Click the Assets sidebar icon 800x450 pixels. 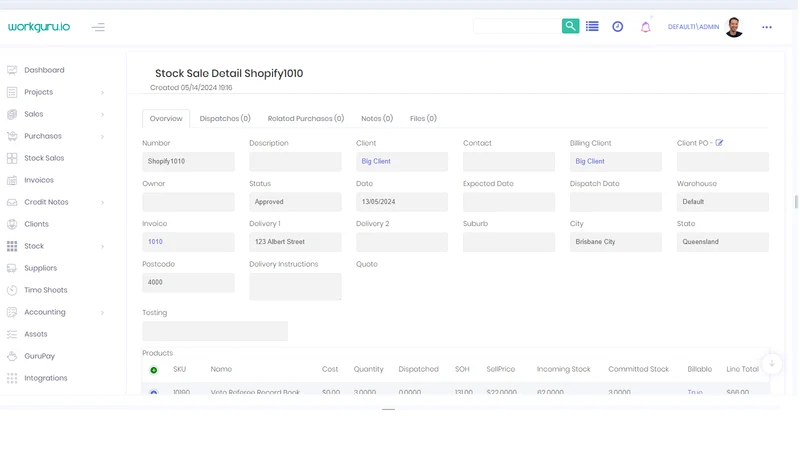click(x=12, y=334)
